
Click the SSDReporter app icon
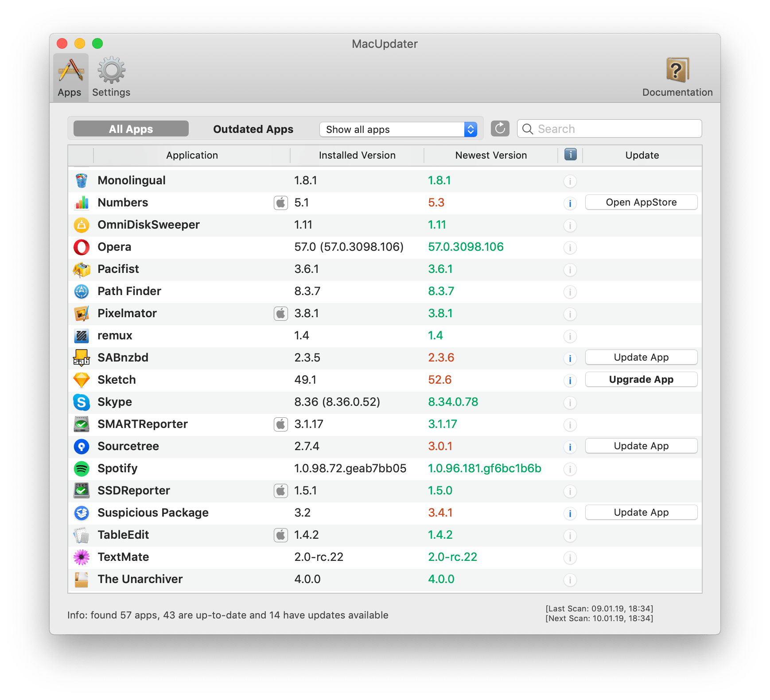coord(82,490)
